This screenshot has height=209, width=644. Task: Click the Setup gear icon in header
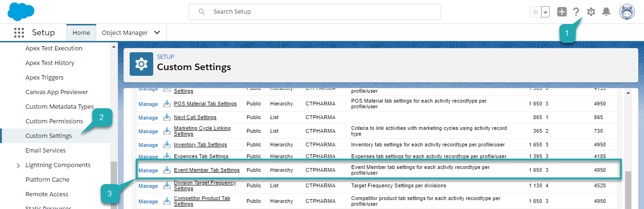coord(591,12)
